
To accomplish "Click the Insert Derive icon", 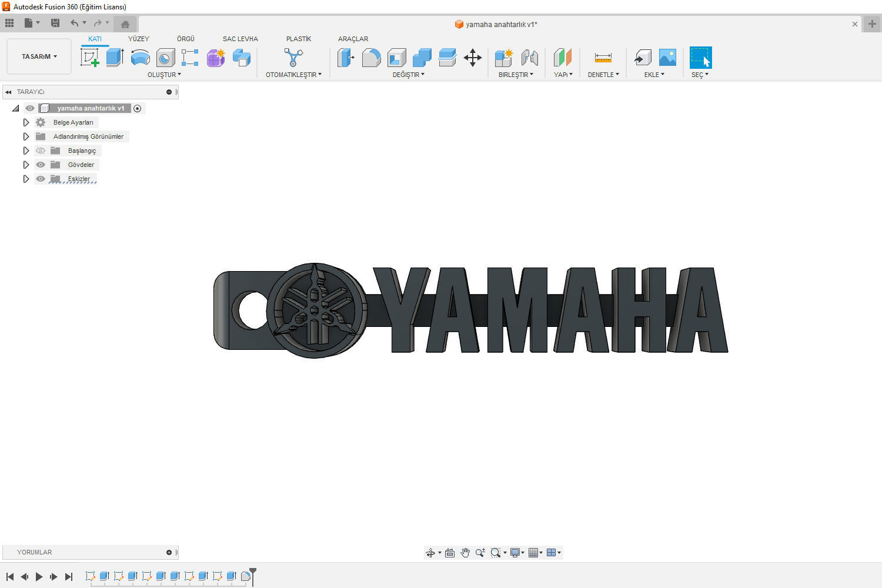I will click(x=643, y=58).
